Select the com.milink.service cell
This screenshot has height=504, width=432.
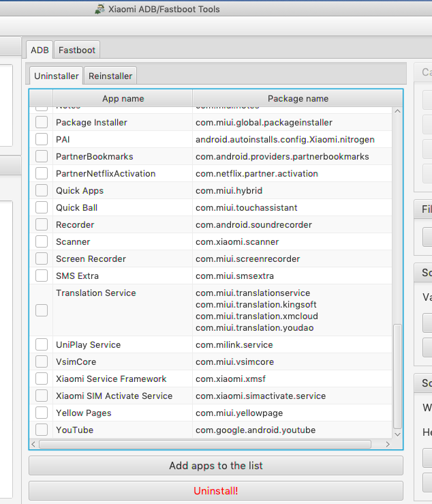pos(292,345)
